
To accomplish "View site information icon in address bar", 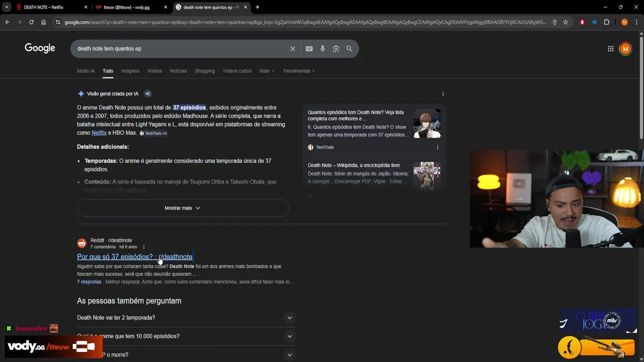I will point(58,22).
